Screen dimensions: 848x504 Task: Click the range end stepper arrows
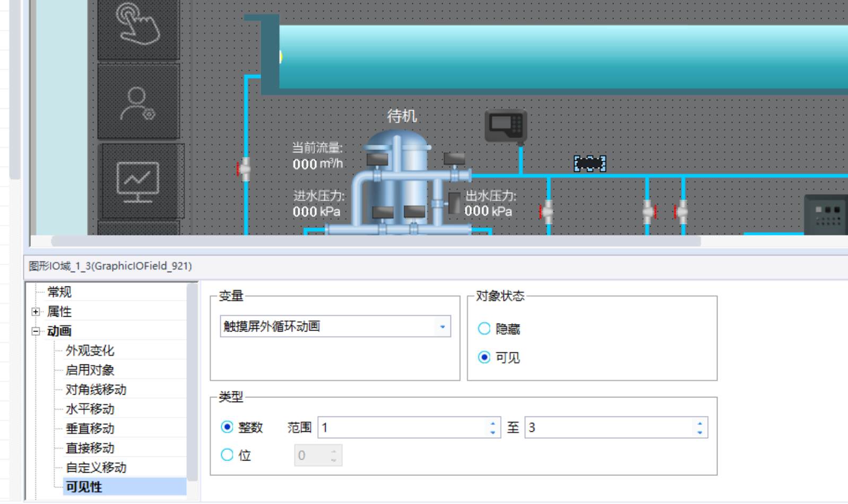(699, 428)
